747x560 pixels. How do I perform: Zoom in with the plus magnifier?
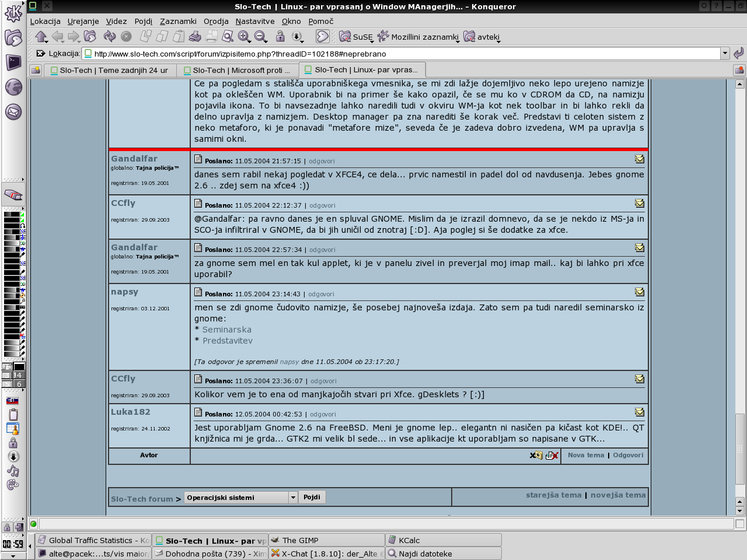pos(244,36)
